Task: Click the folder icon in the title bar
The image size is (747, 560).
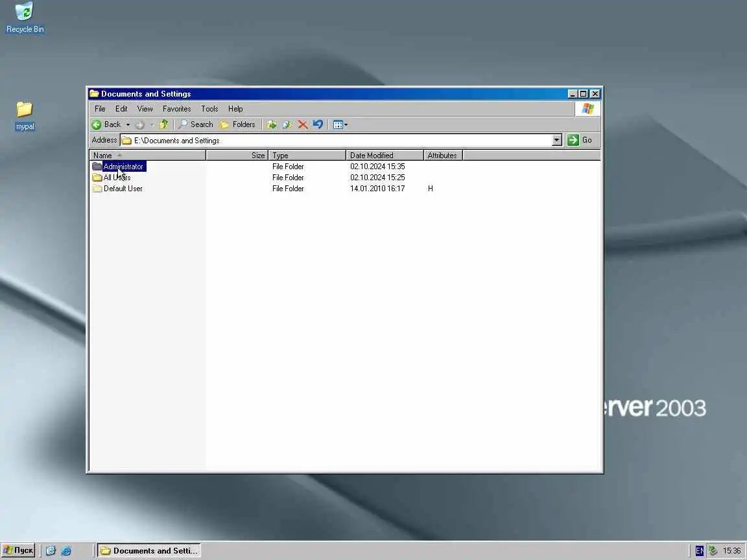Action: pyautogui.click(x=94, y=93)
